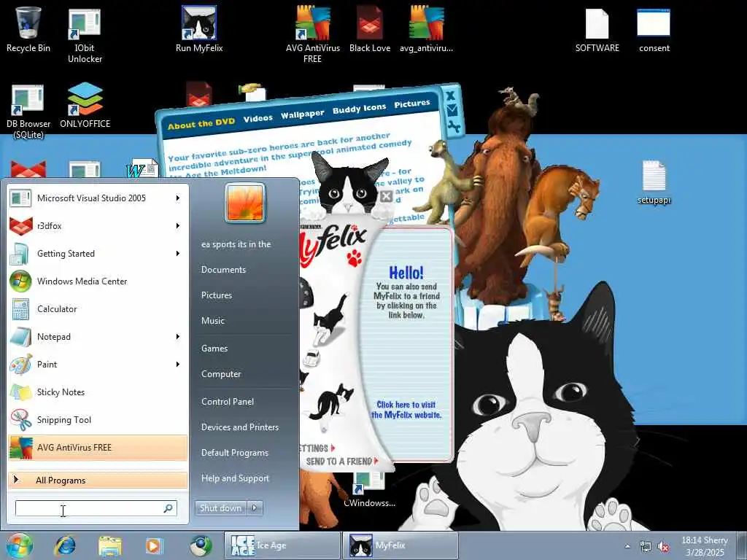747x560 pixels.
Task: Click the network tray icon
Action: click(646, 547)
